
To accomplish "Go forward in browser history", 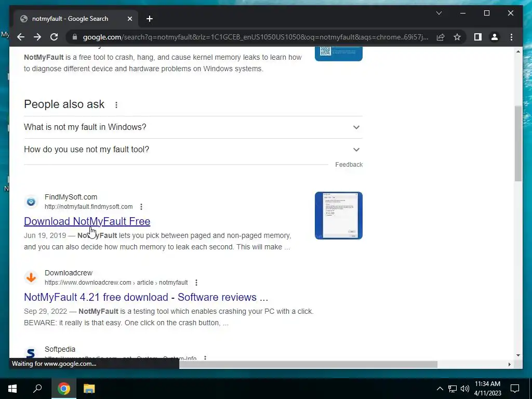I will 37,37.
